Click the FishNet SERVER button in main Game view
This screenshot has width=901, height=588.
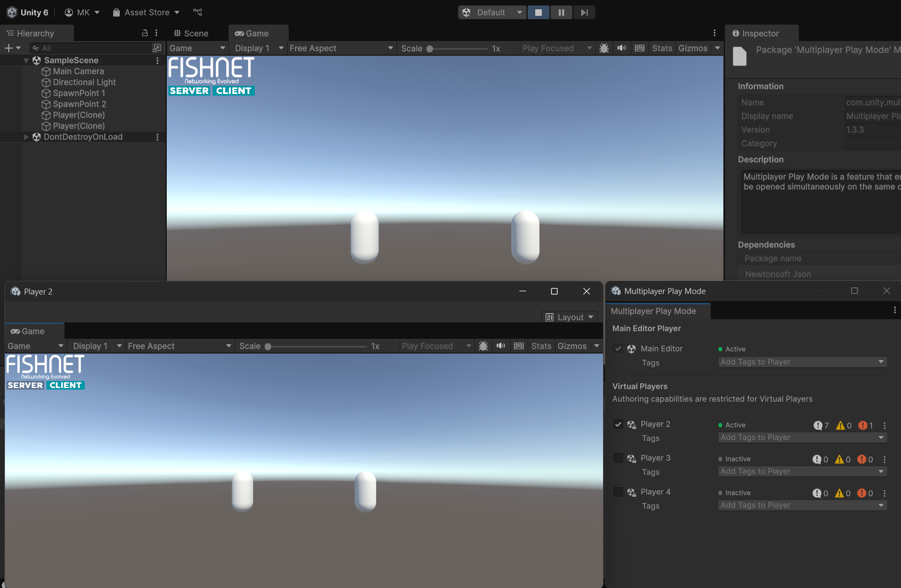(x=189, y=91)
